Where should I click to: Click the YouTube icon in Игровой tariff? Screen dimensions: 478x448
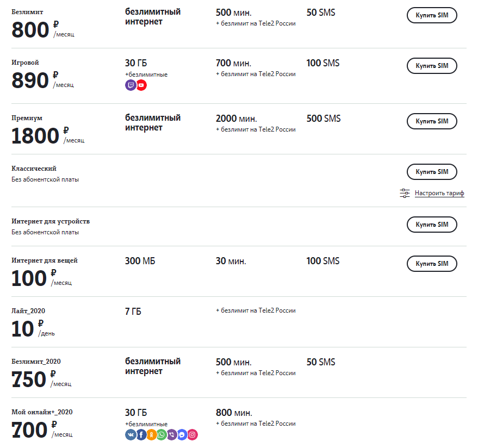141,85
